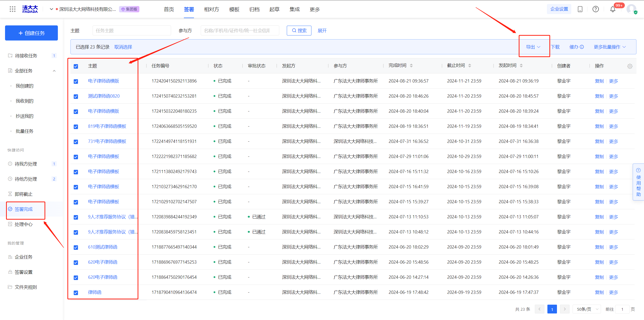
Task: Open the help question mark icon
Action: click(x=596, y=9)
